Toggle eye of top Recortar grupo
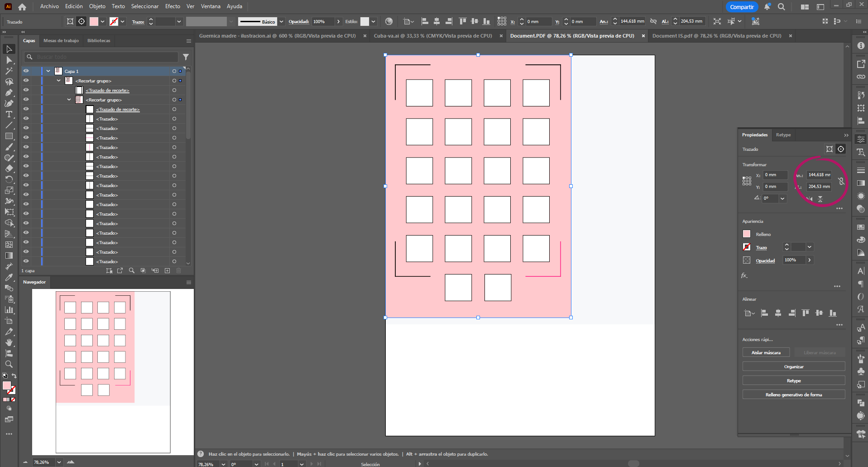The image size is (868, 467). click(26, 81)
